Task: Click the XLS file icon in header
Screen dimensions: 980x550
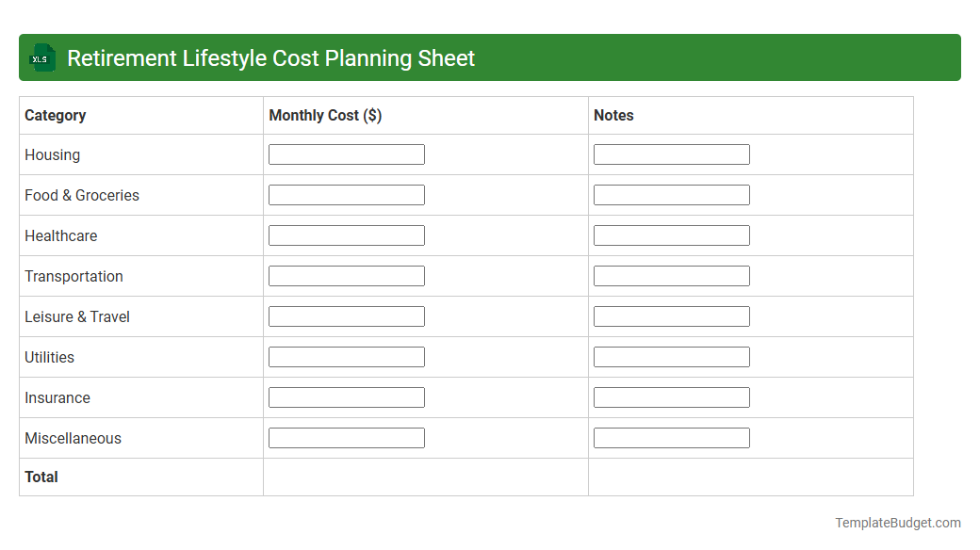Action: point(41,57)
